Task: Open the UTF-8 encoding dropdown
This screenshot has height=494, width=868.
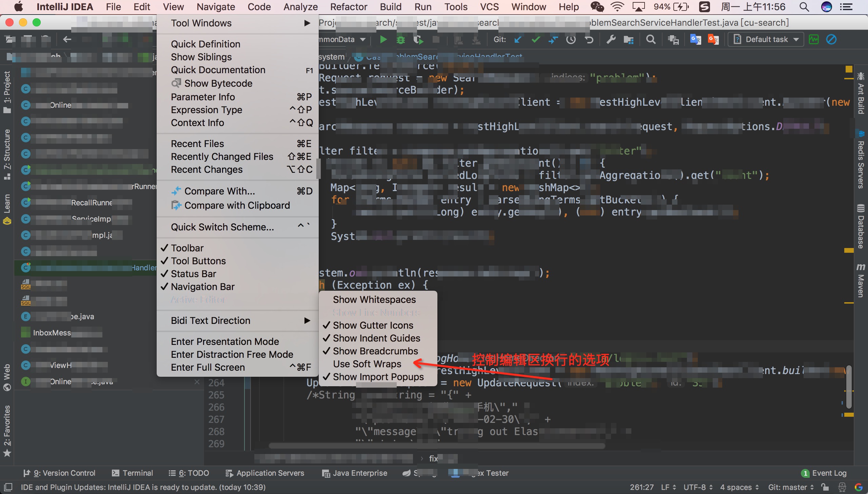Action: [697, 487]
